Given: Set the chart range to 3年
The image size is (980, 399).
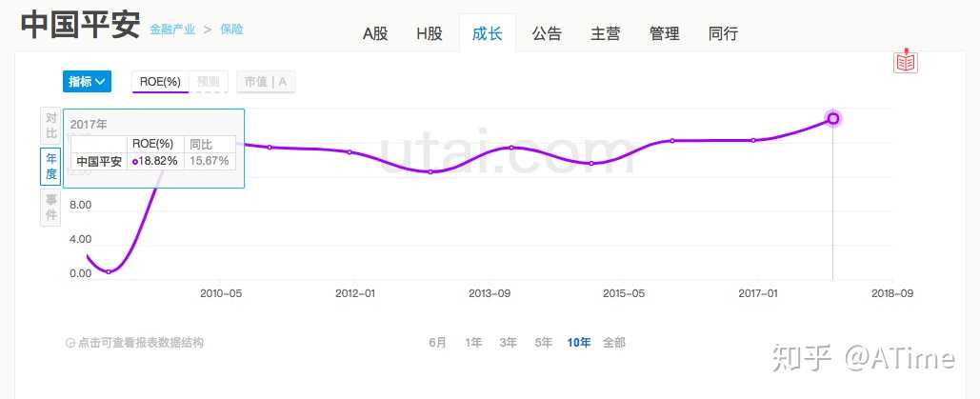Looking at the screenshot, I should coord(509,343).
